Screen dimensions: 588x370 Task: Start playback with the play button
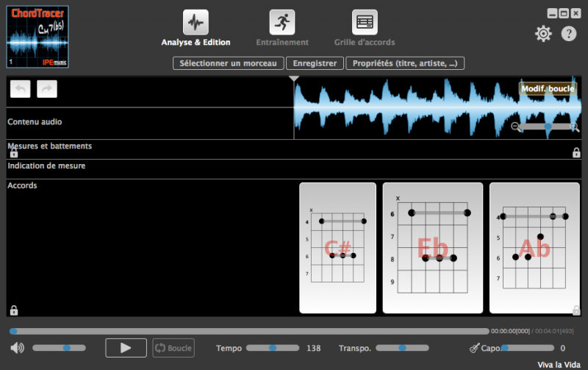click(x=126, y=348)
